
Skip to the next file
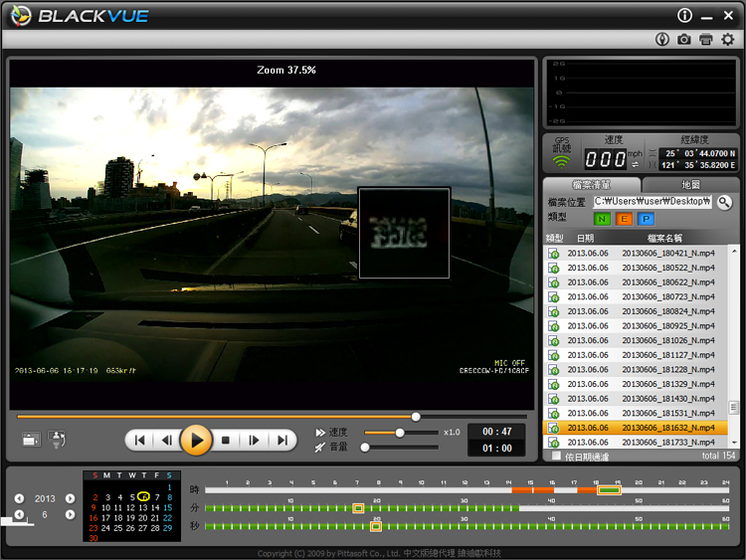click(x=282, y=440)
